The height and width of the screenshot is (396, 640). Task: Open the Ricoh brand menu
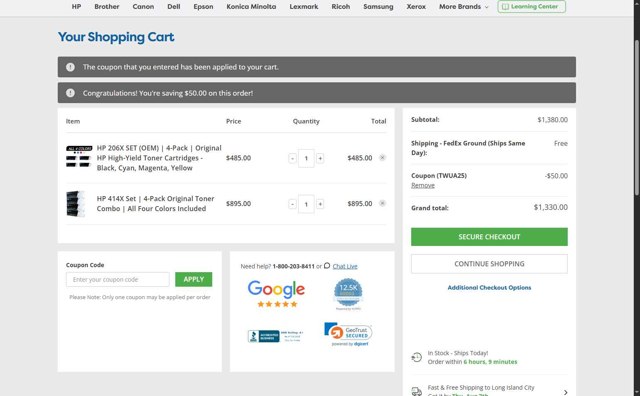pyautogui.click(x=340, y=7)
